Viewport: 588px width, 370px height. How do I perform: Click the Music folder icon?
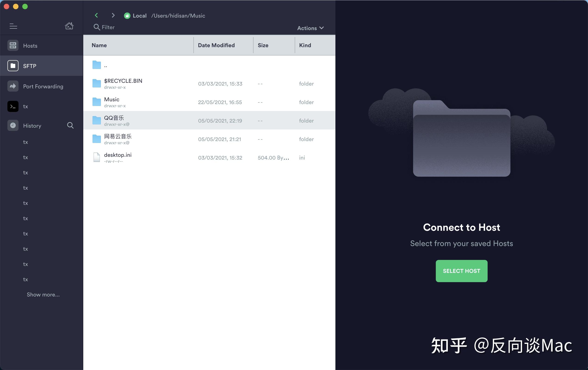coord(97,102)
